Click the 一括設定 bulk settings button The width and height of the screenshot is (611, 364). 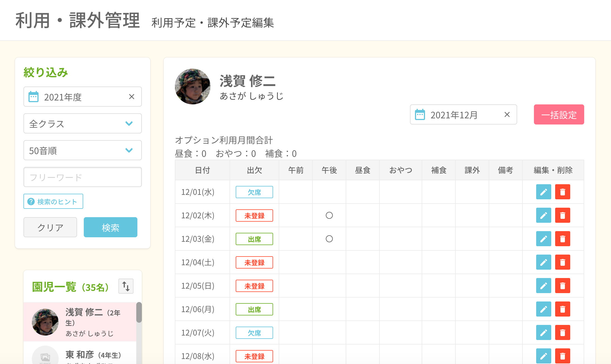click(x=559, y=114)
